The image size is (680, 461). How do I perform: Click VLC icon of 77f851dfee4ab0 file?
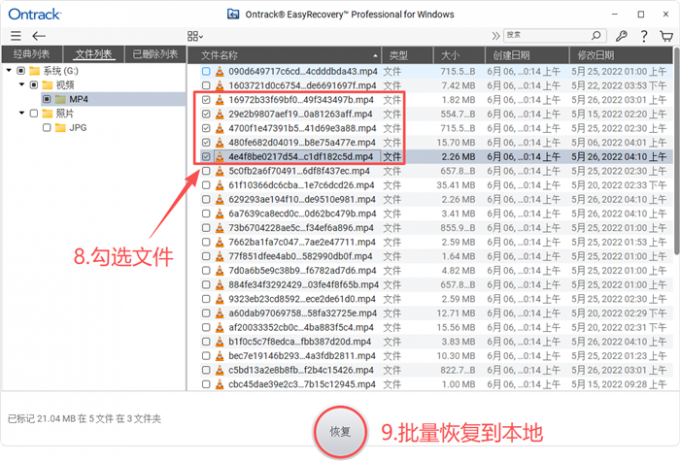coord(220,256)
